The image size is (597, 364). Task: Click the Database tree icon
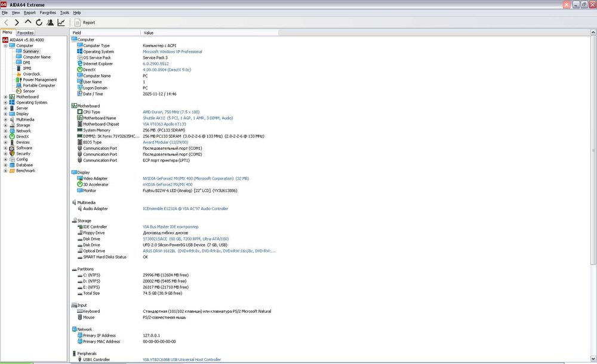point(12,165)
